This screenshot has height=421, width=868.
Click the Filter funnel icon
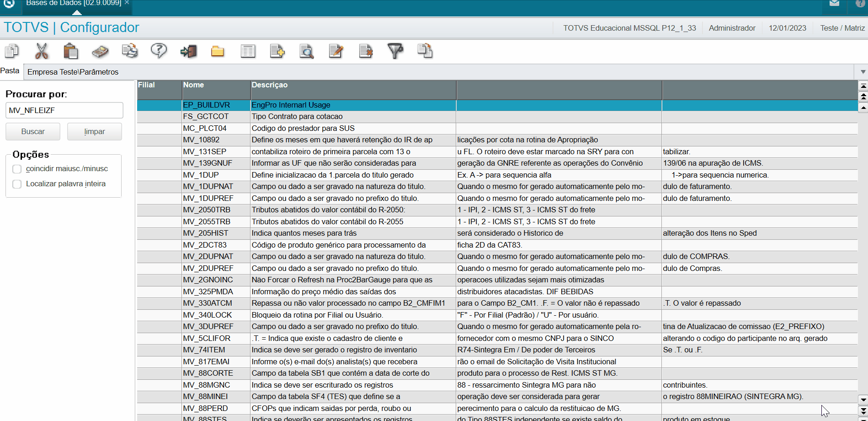pos(395,51)
